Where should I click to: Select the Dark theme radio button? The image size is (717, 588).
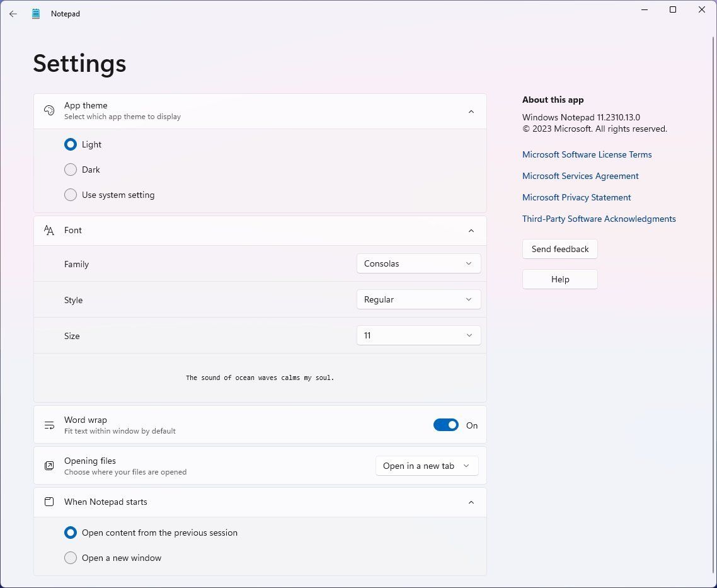click(71, 170)
